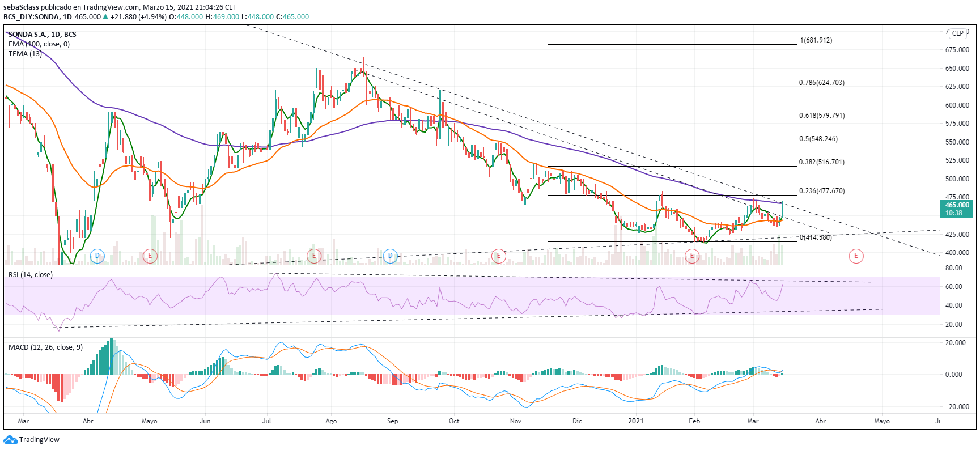Screen dimensions: 980x450
Task: Select the SONDA S.A., 1D, BCS legend title
Action: pos(43,35)
